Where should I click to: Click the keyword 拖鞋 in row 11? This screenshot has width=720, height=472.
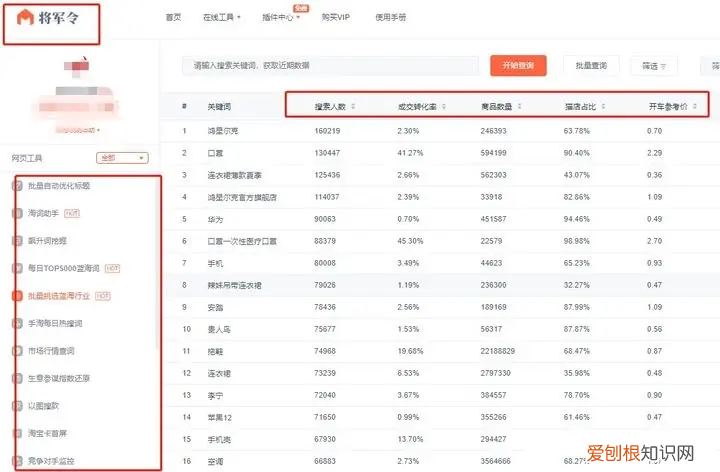pos(215,351)
